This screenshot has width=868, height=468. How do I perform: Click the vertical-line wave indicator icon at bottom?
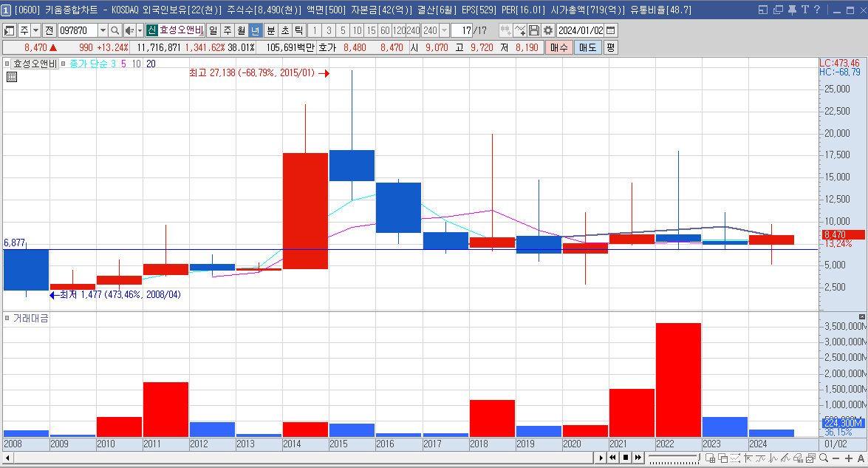coord(773,458)
